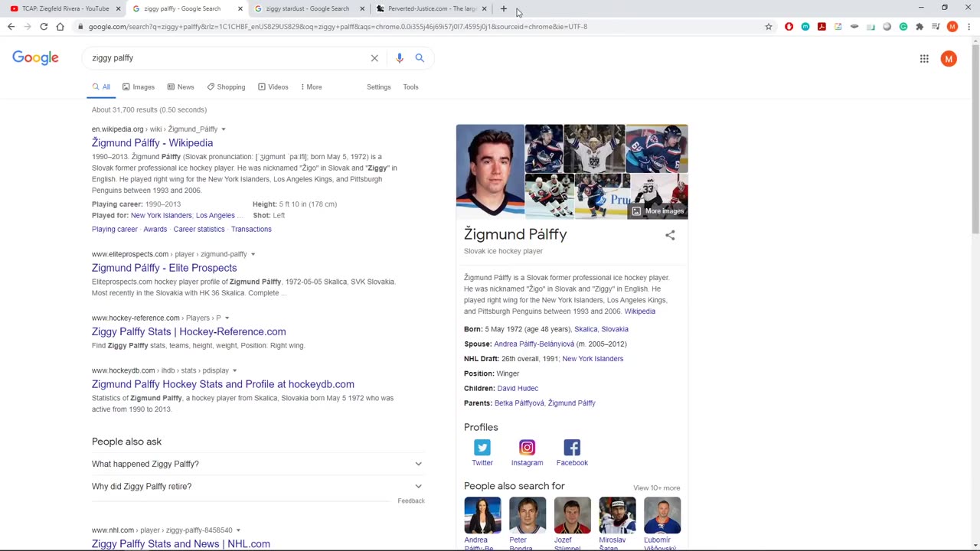Screen dimensions: 980x551
Task: Open the Facebook profile icon
Action: point(572,448)
